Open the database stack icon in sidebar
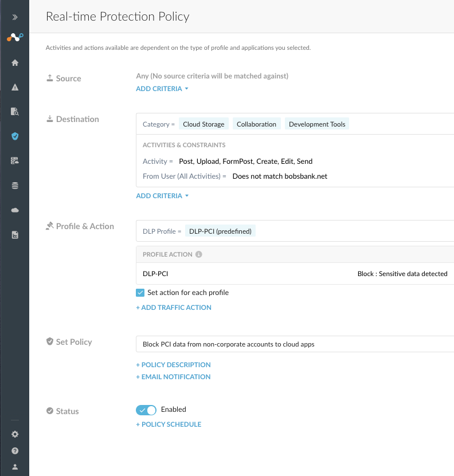The height and width of the screenshot is (476, 454). 15,186
